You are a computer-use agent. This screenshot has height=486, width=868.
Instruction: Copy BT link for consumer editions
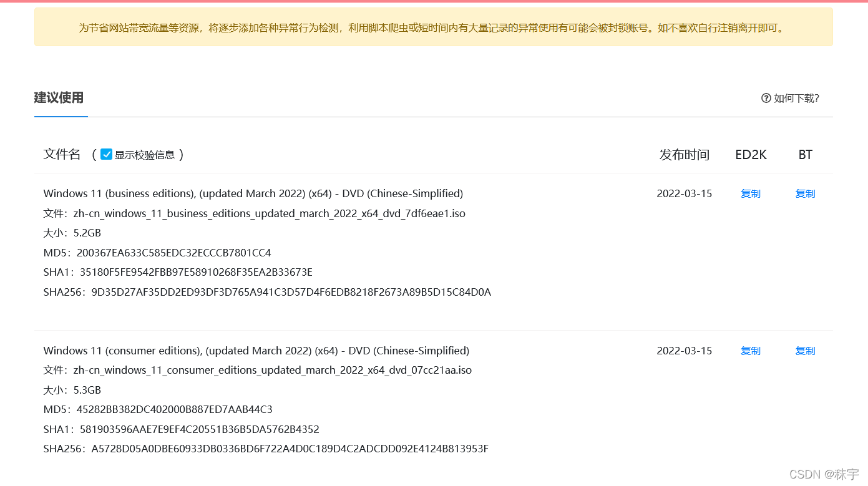tap(805, 351)
